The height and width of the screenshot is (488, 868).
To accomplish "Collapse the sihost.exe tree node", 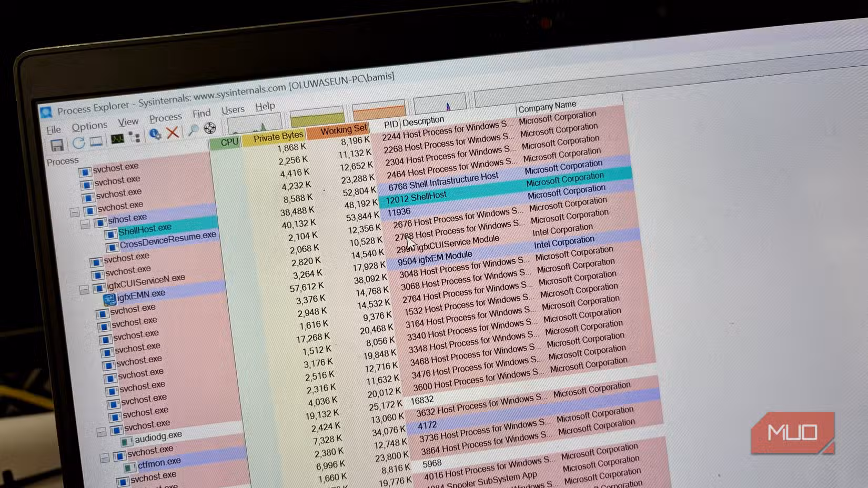I will click(x=86, y=225).
